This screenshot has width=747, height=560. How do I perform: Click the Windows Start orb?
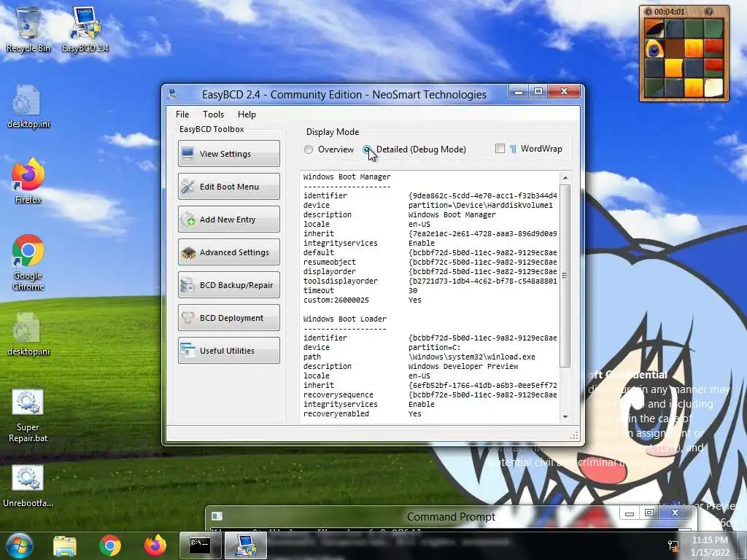tap(20, 545)
